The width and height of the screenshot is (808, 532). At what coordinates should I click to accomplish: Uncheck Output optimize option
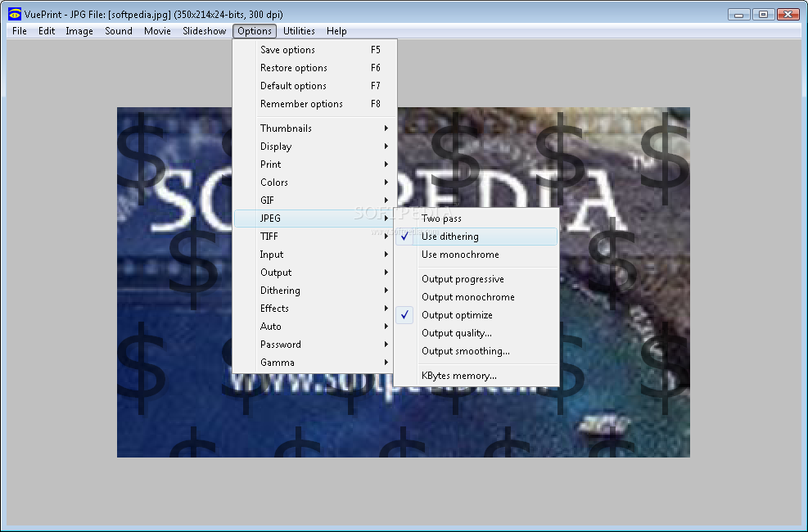pos(476,315)
